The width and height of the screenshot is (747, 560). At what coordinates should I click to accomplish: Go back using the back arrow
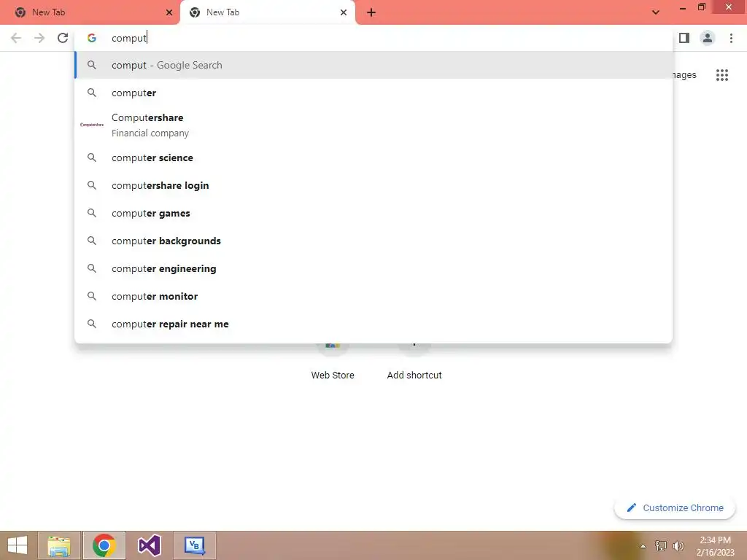point(16,38)
